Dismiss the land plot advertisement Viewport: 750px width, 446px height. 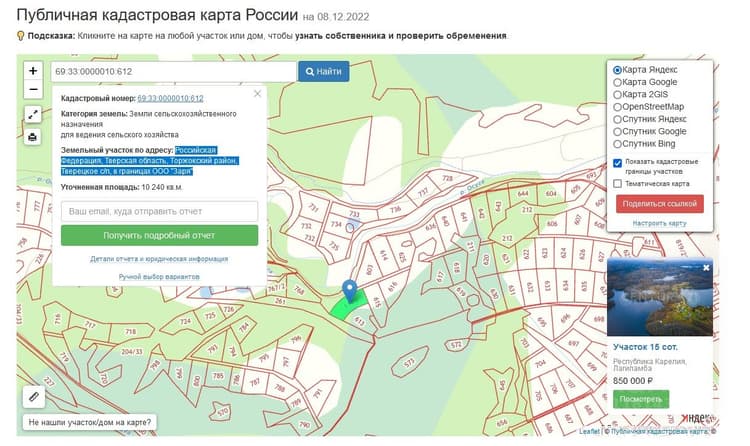coord(706,268)
